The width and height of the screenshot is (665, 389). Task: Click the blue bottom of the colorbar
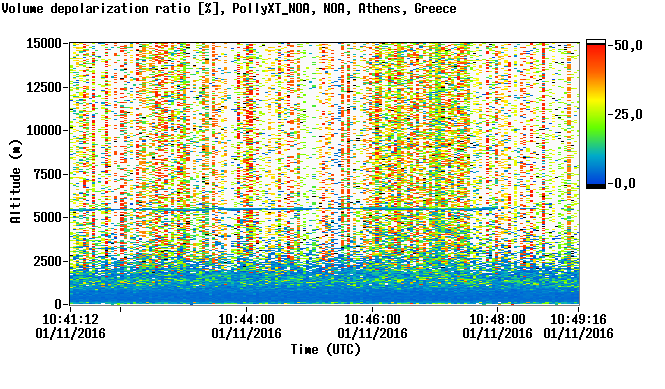point(596,176)
